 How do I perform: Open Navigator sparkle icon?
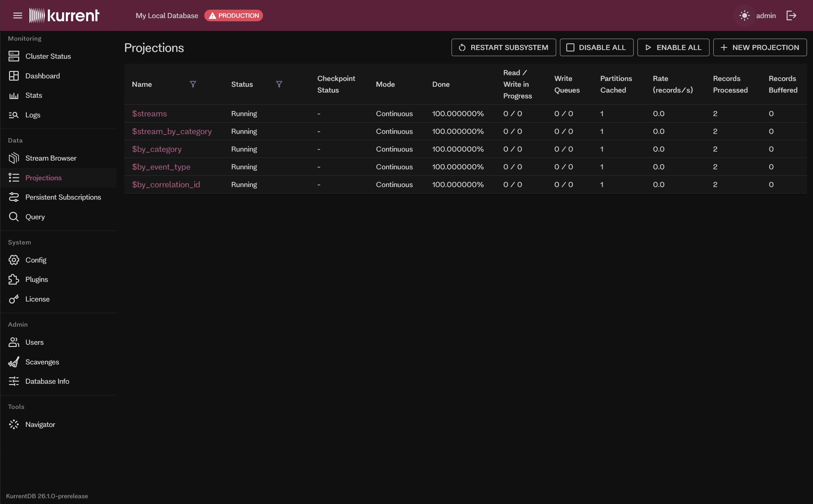point(14,425)
